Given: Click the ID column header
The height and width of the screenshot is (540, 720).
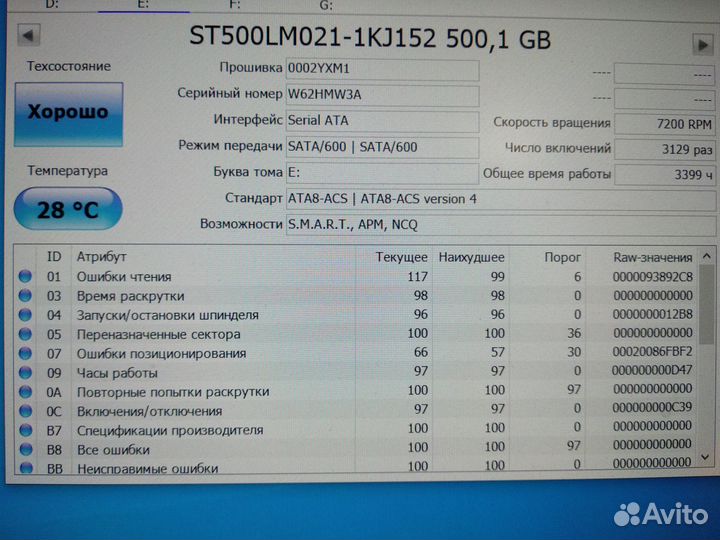Looking at the screenshot, I should (x=54, y=257).
